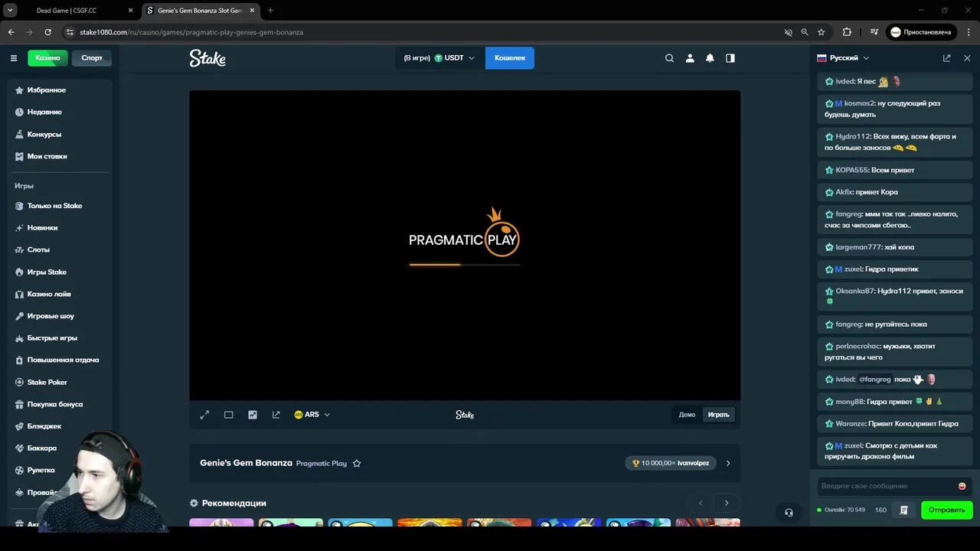Close Genie's Gem Bonanza browser tab
980x551 pixels.
tap(252, 11)
